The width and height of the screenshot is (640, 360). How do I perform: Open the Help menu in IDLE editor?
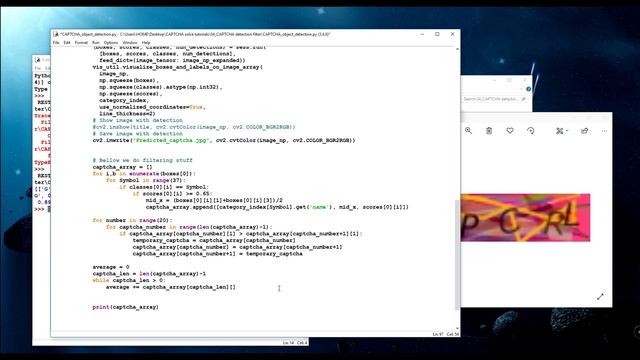[146, 42]
